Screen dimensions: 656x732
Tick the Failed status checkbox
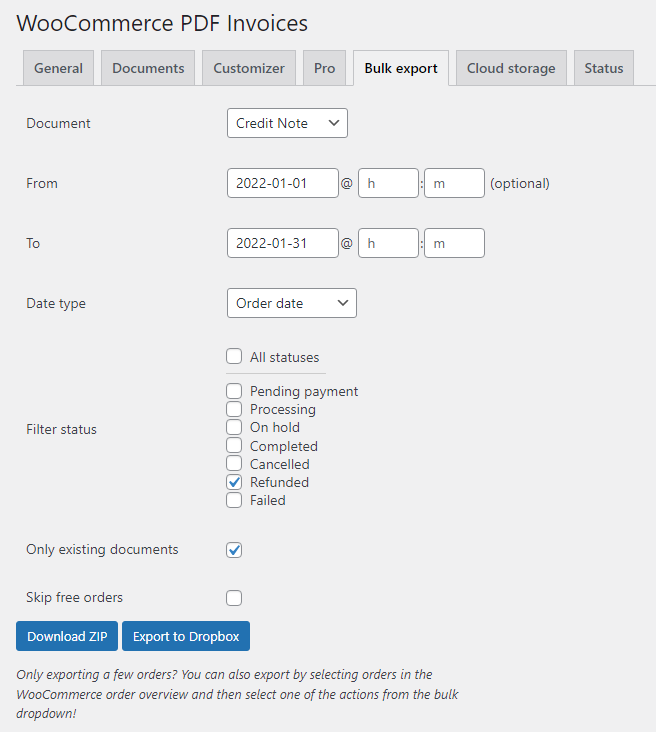(234, 500)
